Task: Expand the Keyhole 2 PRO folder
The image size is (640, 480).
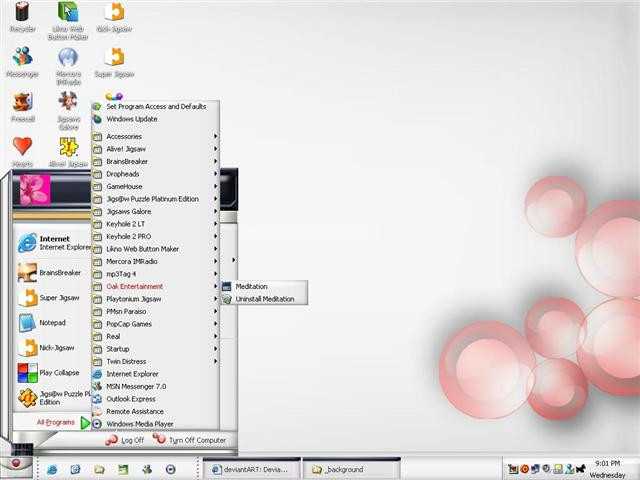Action: 156,237
